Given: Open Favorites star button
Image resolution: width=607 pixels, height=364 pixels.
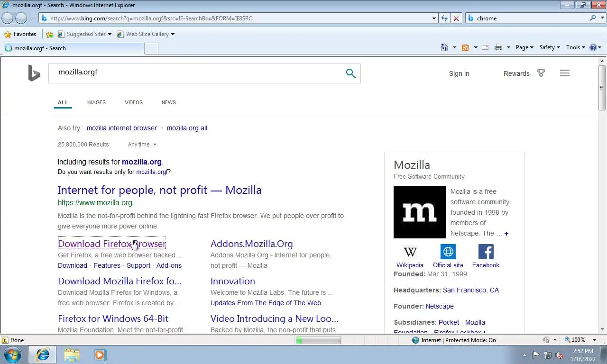Looking at the screenshot, I should click(x=20, y=34).
